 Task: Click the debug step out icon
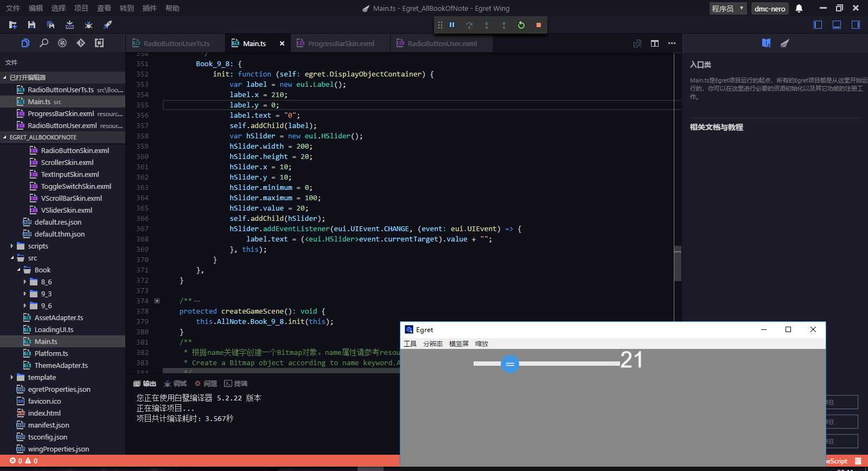click(504, 25)
